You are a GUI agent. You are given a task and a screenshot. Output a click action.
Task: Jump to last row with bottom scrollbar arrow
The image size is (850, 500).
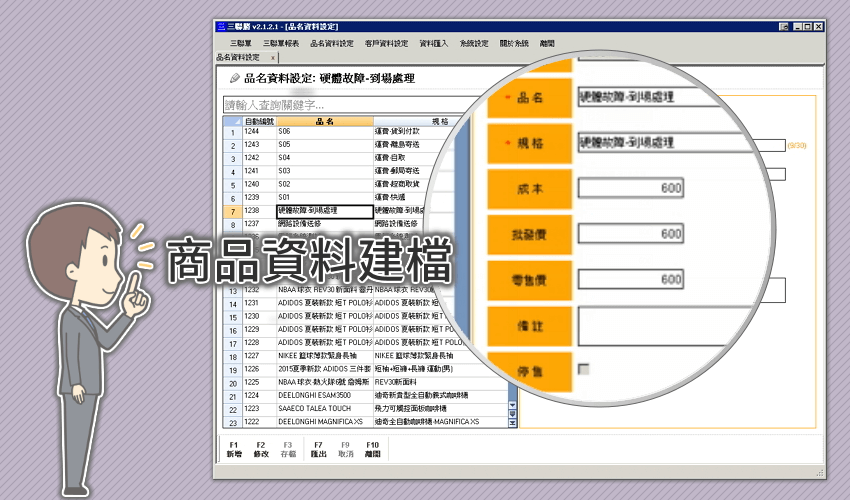(512, 424)
